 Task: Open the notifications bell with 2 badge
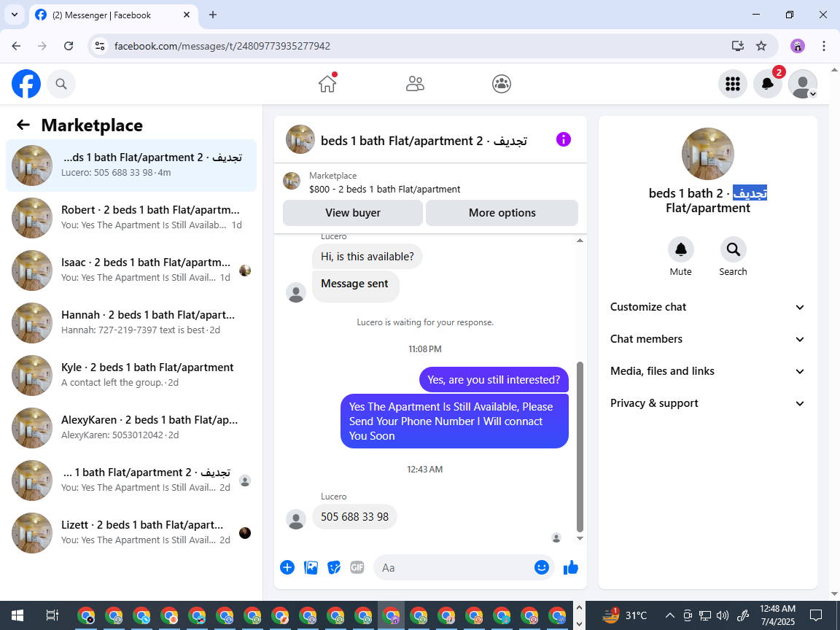tap(768, 84)
